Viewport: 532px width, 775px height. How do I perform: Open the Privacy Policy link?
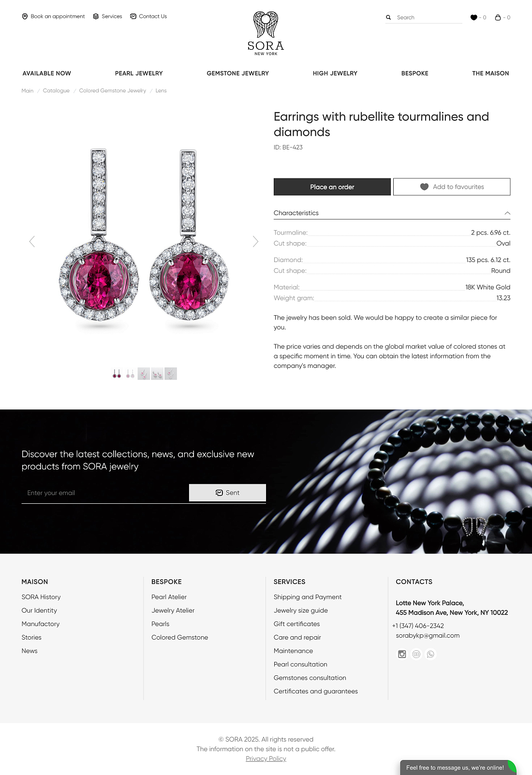[x=266, y=759]
